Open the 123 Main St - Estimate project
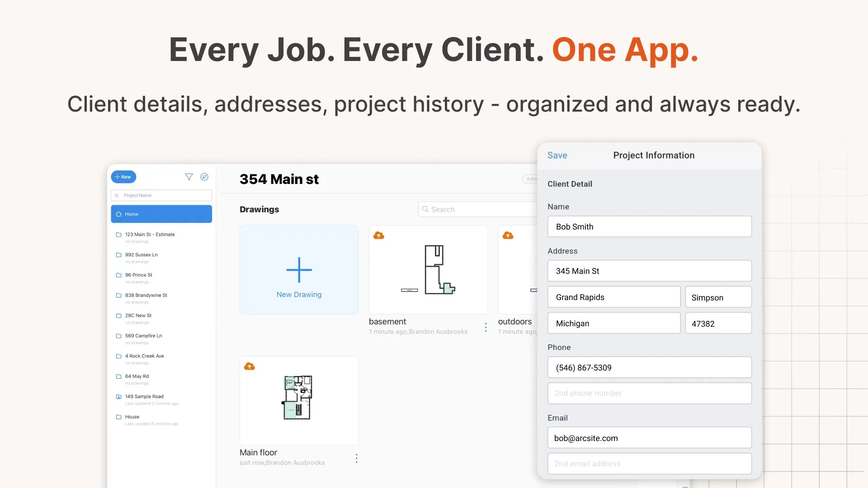 tap(161, 237)
